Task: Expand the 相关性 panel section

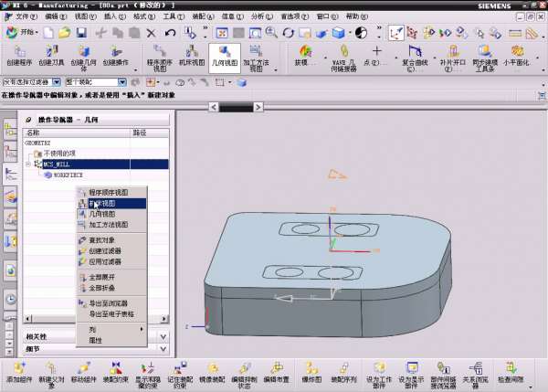Action: pos(163,337)
